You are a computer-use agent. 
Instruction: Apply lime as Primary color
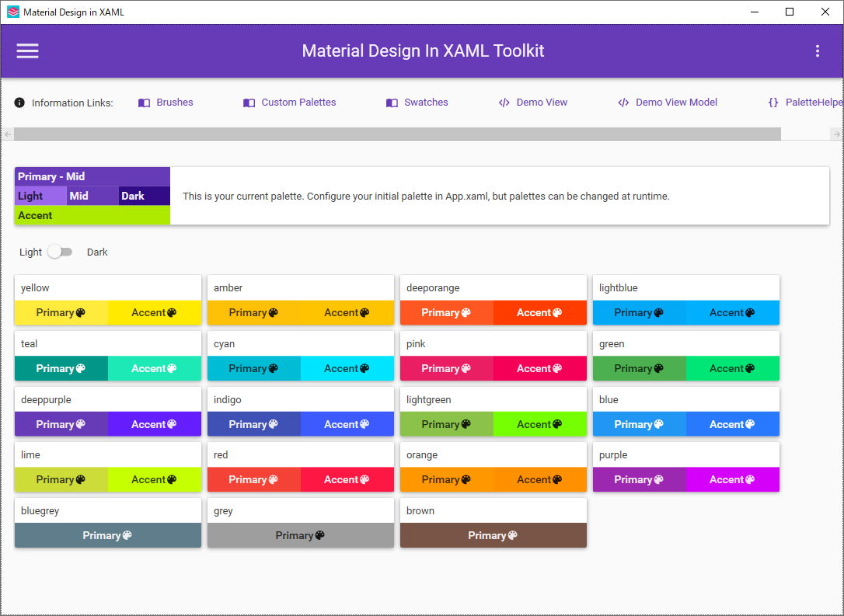point(61,479)
